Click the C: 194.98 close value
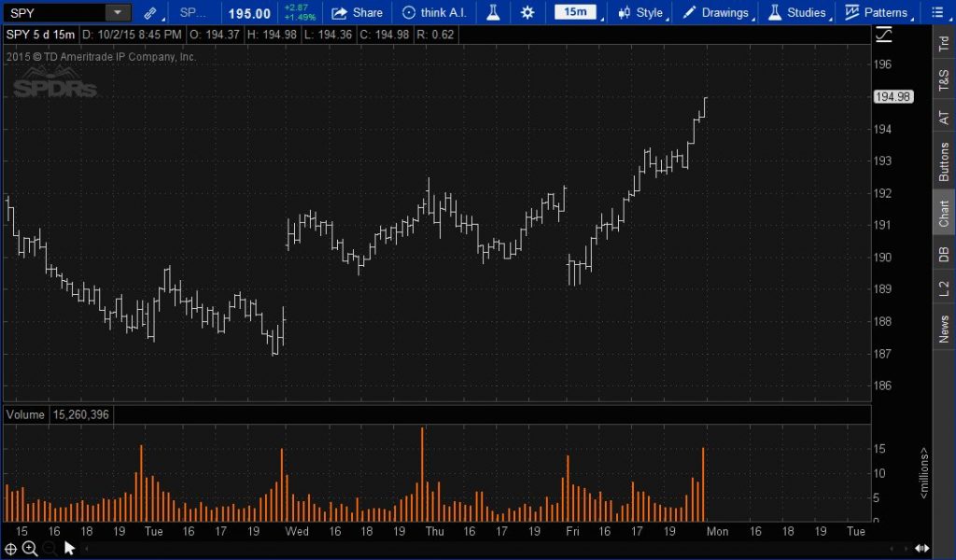Viewport: 956px width, 560px height. point(384,35)
